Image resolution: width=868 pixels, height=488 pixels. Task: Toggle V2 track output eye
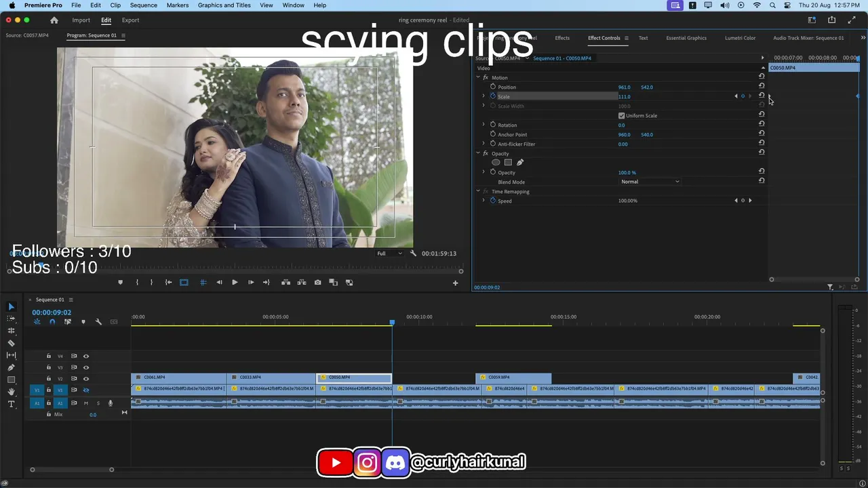pyautogui.click(x=85, y=379)
